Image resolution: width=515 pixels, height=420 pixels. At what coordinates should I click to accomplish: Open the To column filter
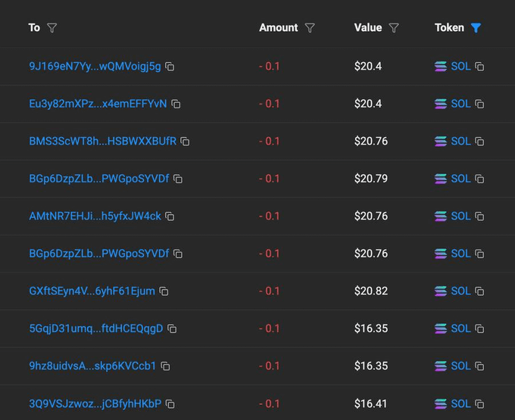point(51,28)
